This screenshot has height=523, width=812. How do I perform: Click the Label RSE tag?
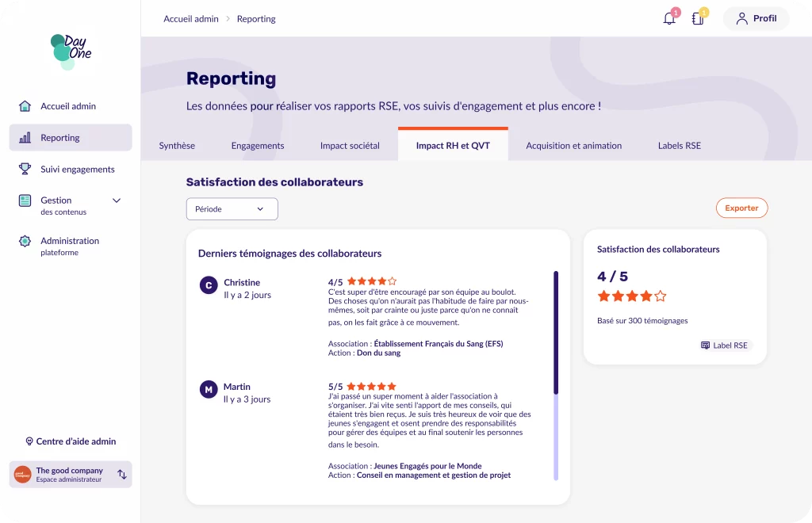725,345
